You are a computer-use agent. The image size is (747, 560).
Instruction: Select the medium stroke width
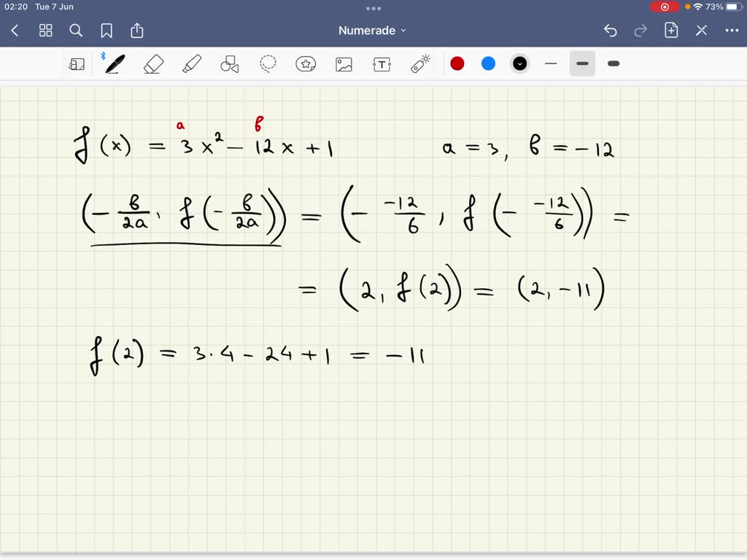[x=582, y=64]
